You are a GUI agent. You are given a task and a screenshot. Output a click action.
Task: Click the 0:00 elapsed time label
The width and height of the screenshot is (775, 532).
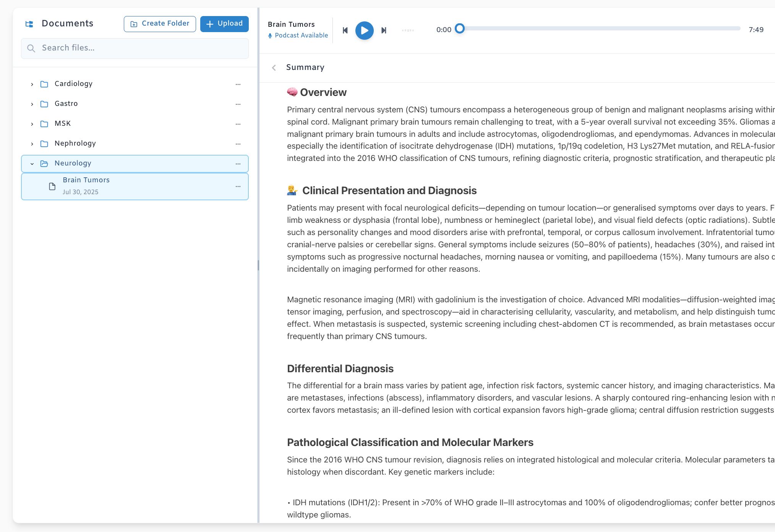point(444,30)
